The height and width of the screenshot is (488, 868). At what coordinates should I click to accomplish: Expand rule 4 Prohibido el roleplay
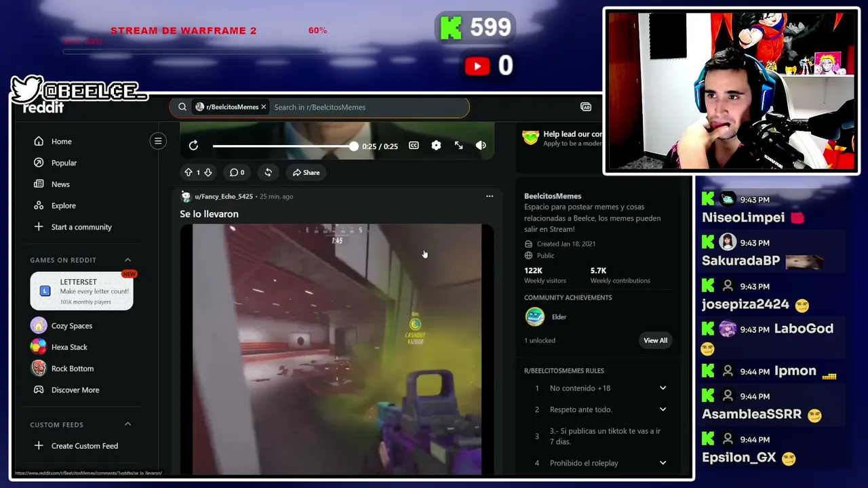[600, 463]
